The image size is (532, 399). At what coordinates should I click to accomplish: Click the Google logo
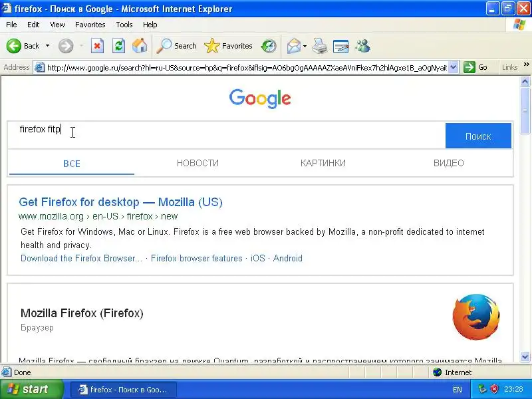(260, 98)
